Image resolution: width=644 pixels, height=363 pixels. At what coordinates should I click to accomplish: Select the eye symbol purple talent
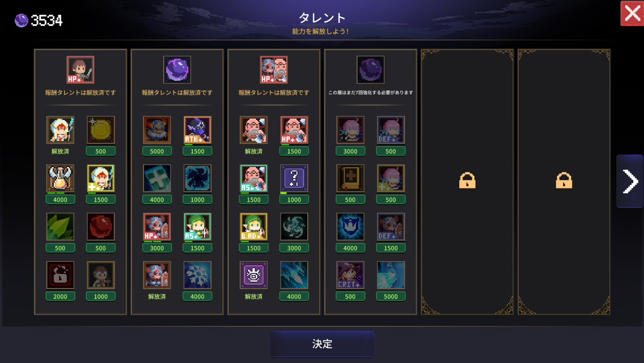(x=254, y=275)
